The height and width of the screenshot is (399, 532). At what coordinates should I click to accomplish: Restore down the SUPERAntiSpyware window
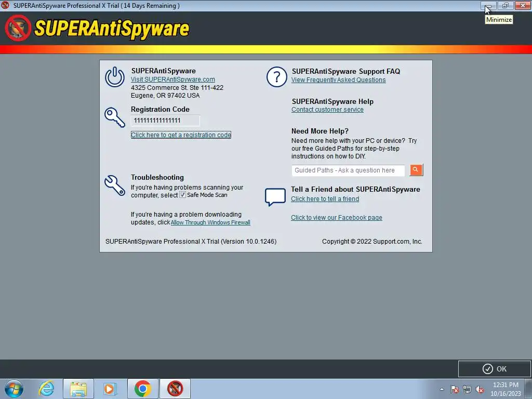[505, 5]
